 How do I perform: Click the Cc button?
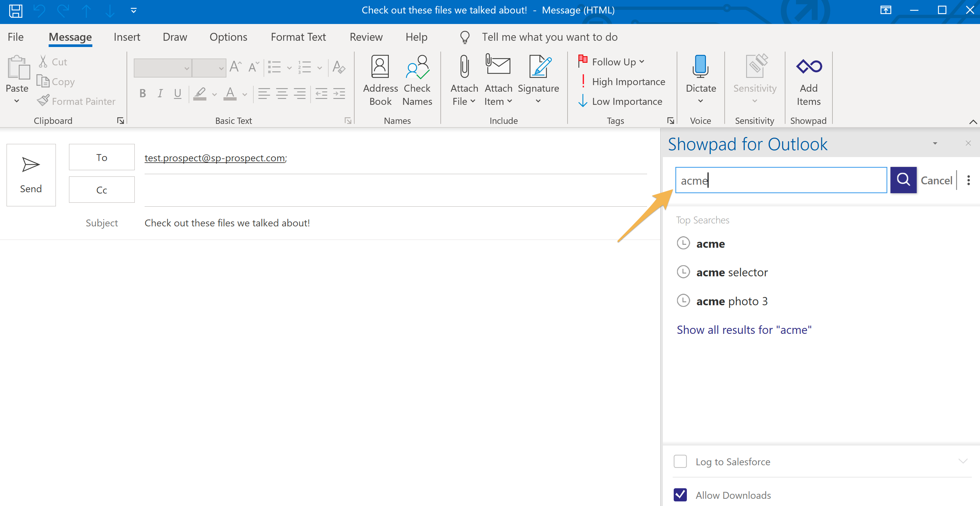[102, 190]
